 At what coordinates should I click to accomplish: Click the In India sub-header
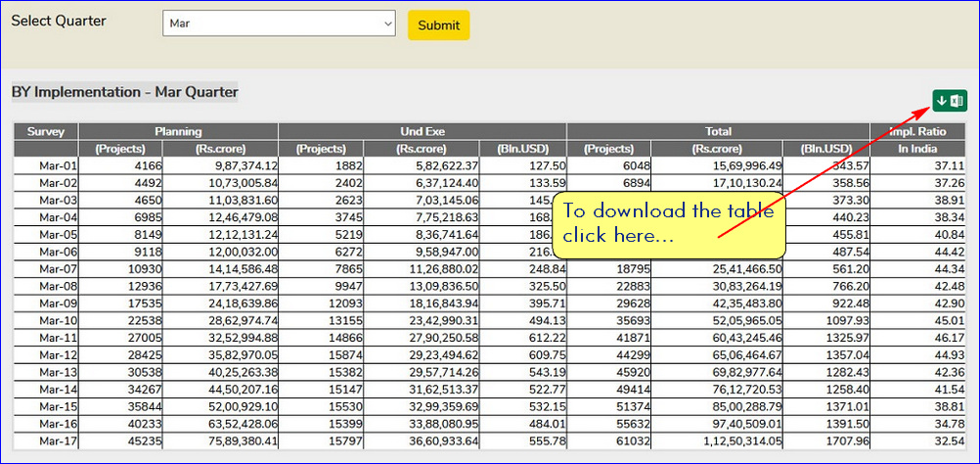917,149
